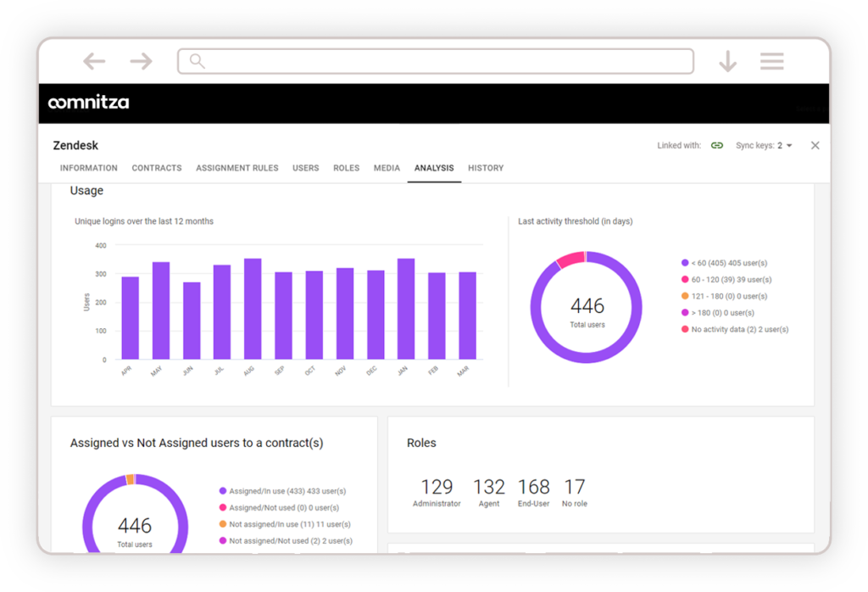The width and height of the screenshot is (868, 592).
Task: Click the 129 Administrator role count
Action: click(437, 492)
